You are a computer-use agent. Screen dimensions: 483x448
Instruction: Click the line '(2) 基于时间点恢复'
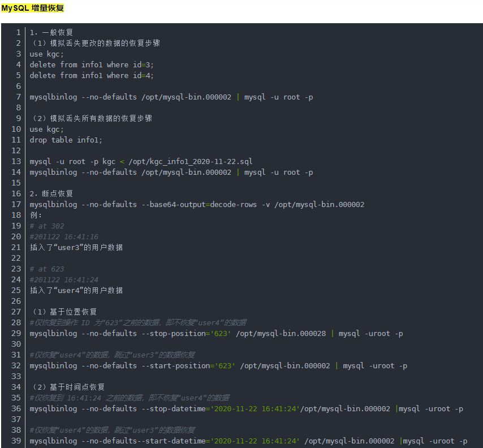click(x=67, y=387)
